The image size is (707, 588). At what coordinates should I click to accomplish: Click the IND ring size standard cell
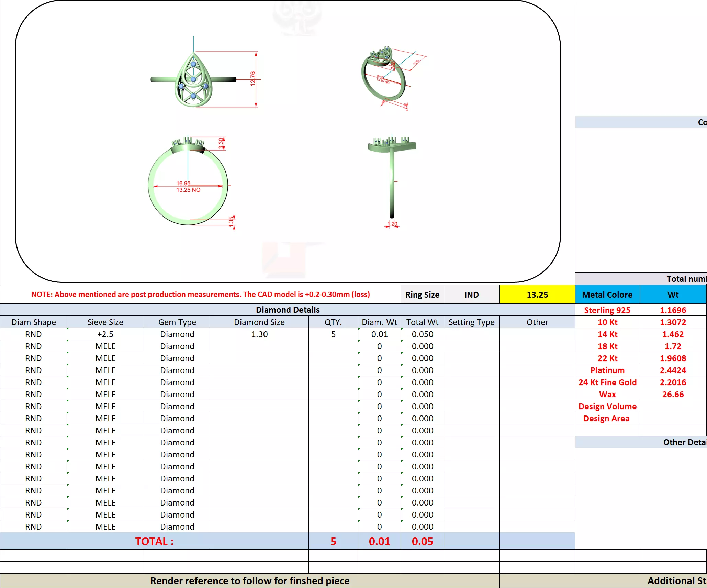pyautogui.click(x=471, y=295)
